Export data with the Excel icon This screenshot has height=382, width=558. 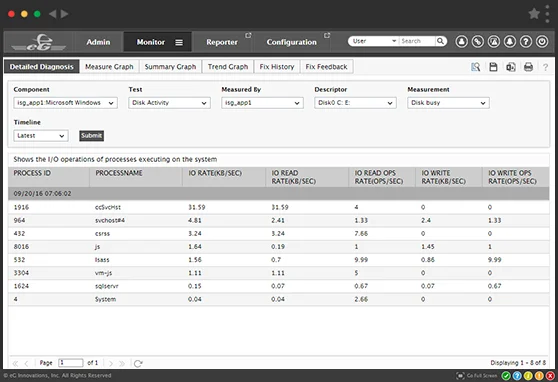coord(511,67)
